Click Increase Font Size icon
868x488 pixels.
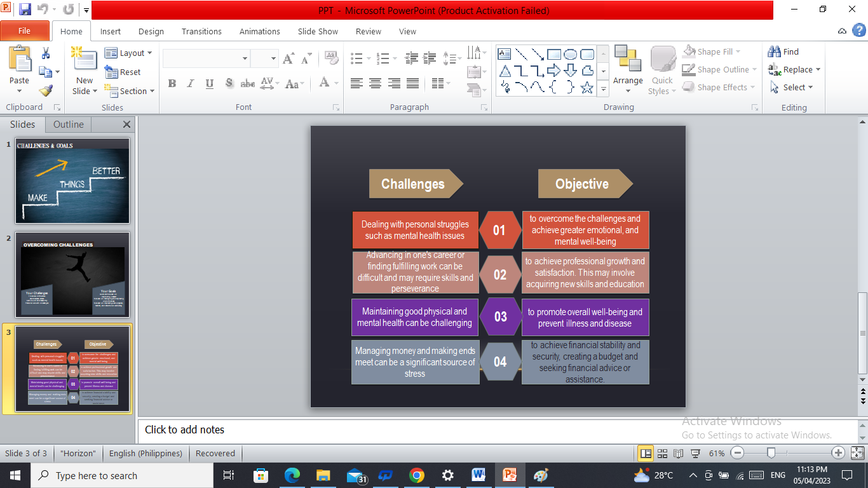coord(288,58)
